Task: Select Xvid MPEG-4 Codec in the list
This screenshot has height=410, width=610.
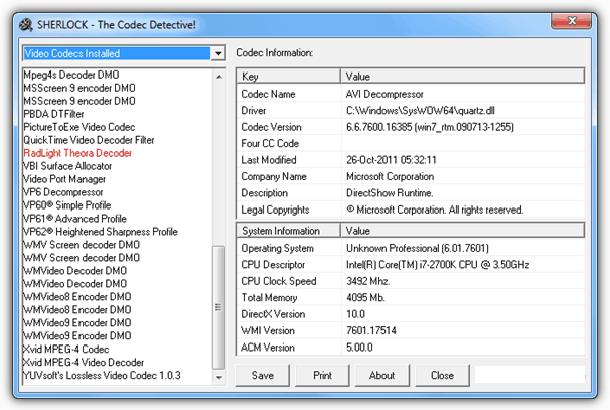Action: tap(66, 349)
